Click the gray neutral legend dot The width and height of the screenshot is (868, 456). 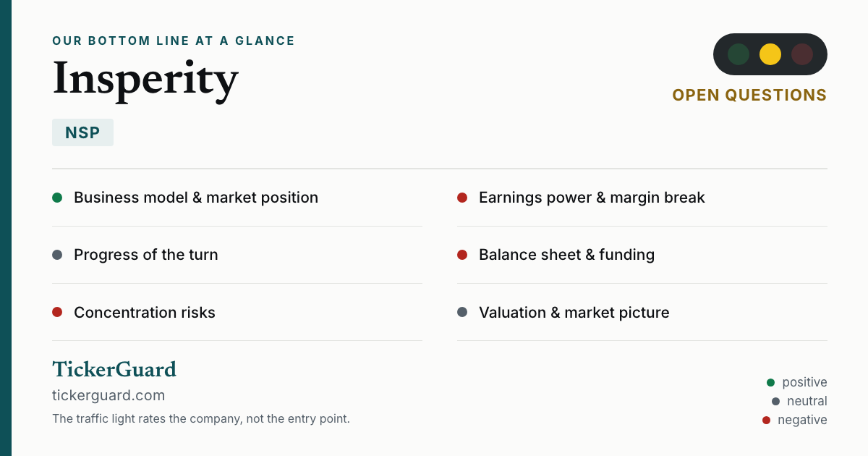tap(776, 401)
